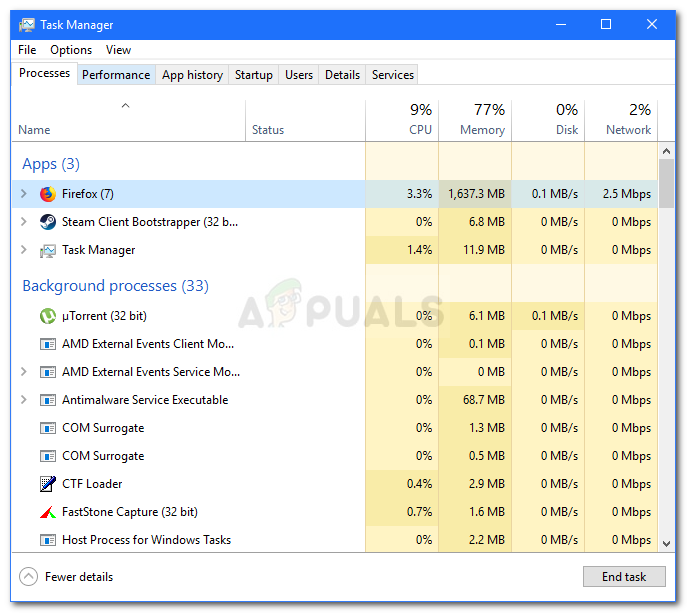Select the µTorrent (32 bit) process name

104,316
